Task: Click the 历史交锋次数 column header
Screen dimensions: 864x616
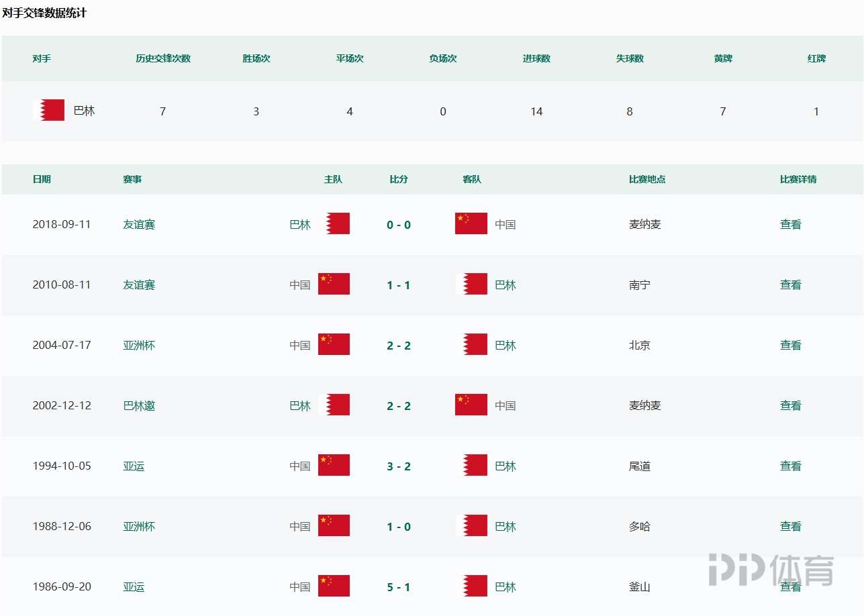Action: coord(163,58)
